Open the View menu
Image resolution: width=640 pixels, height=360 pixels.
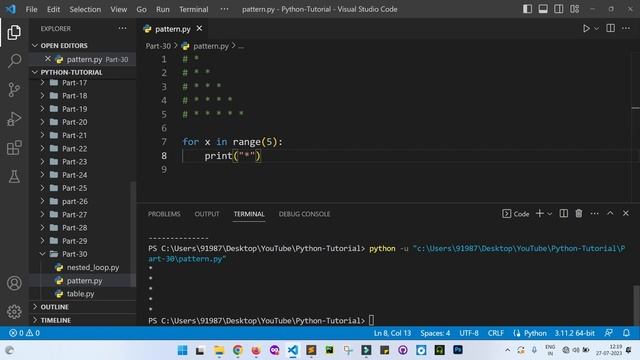tap(118, 9)
